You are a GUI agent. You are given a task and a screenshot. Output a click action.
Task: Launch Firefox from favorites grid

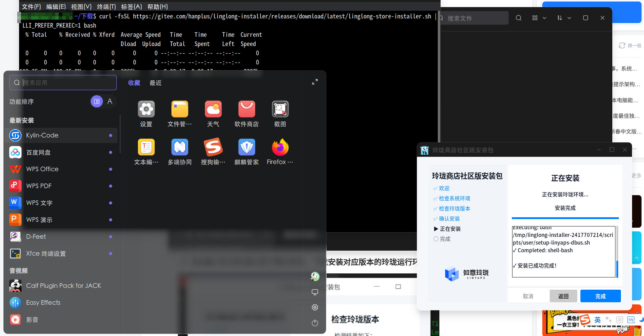[280, 147]
